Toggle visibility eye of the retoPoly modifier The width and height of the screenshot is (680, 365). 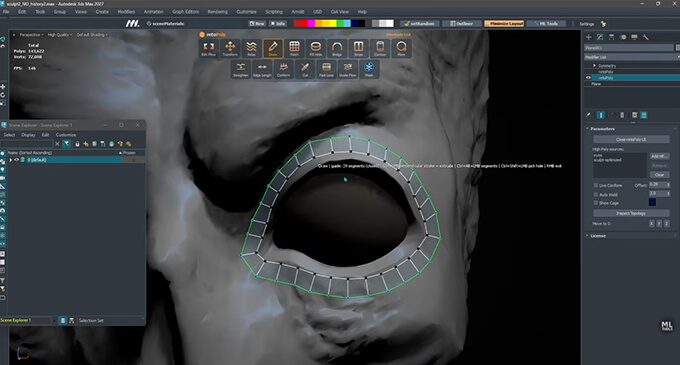(x=588, y=78)
